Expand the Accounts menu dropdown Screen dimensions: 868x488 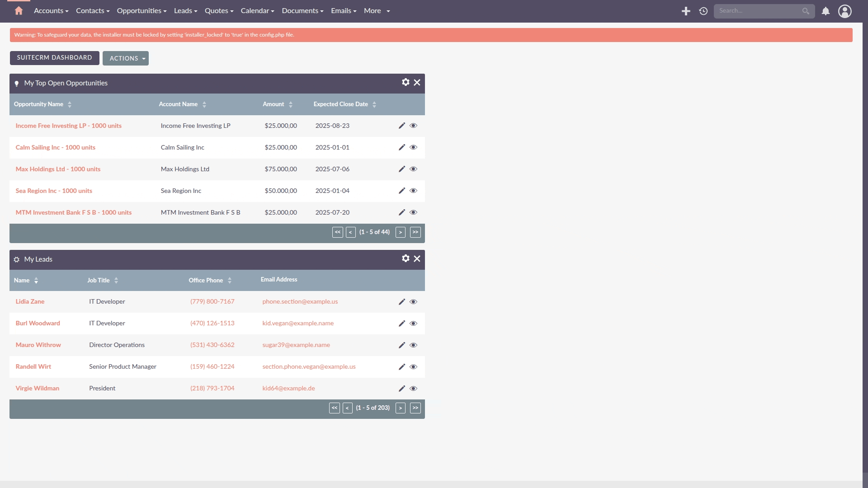51,10
